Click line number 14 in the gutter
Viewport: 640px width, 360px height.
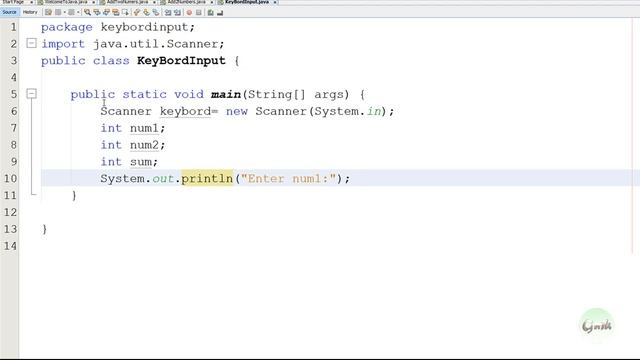(10, 246)
